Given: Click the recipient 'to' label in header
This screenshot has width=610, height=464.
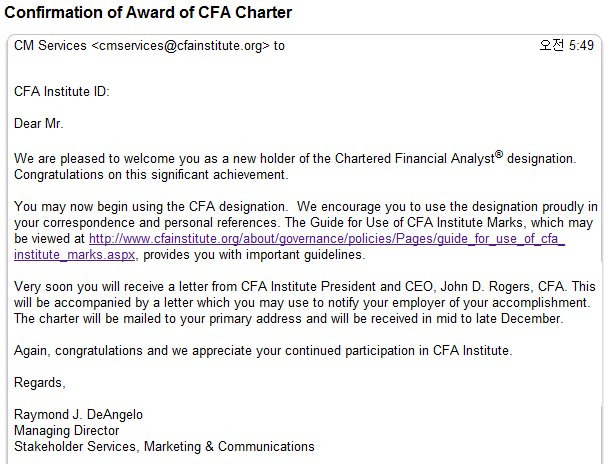Looking at the screenshot, I should (x=279, y=46).
